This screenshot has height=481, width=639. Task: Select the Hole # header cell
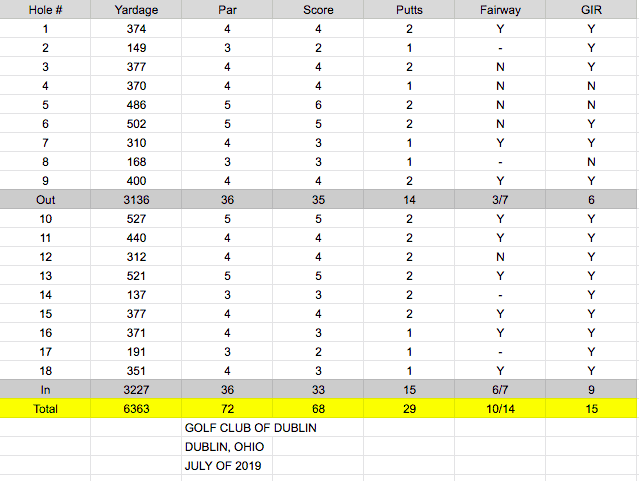[x=45, y=12]
